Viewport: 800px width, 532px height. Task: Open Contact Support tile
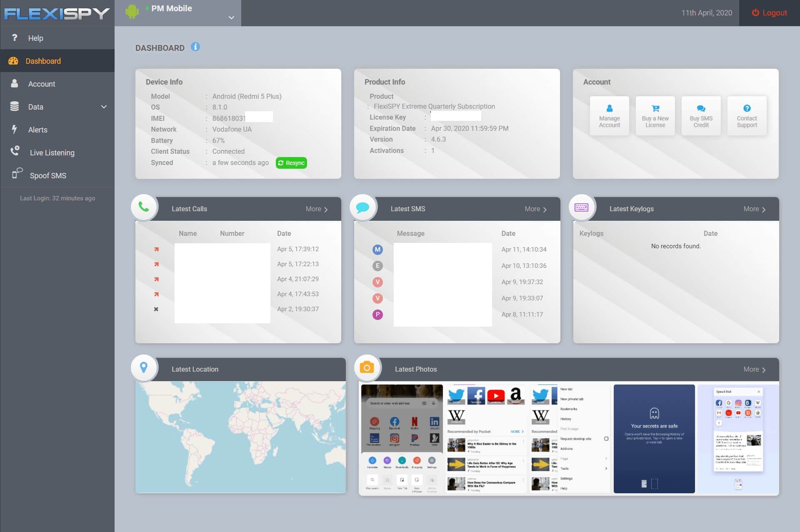point(747,116)
